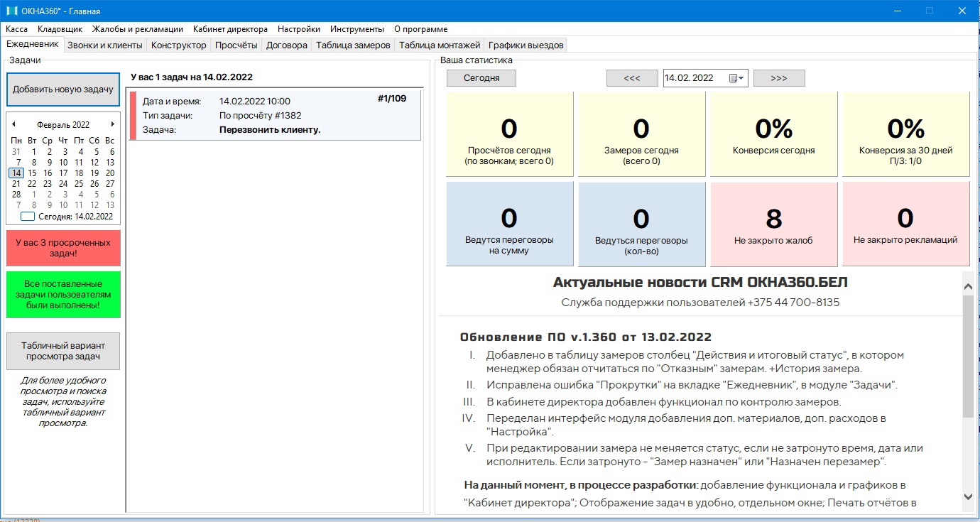Image resolution: width=980 pixels, height=522 pixels.
Task: Click the green completed tasks notice
Action: tap(63, 295)
